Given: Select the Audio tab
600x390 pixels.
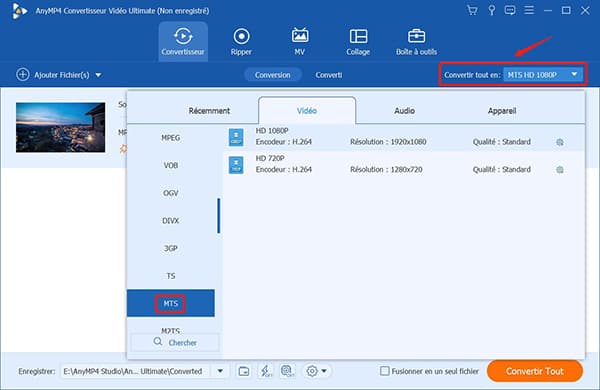Looking at the screenshot, I should pyautogui.click(x=404, y=111).
